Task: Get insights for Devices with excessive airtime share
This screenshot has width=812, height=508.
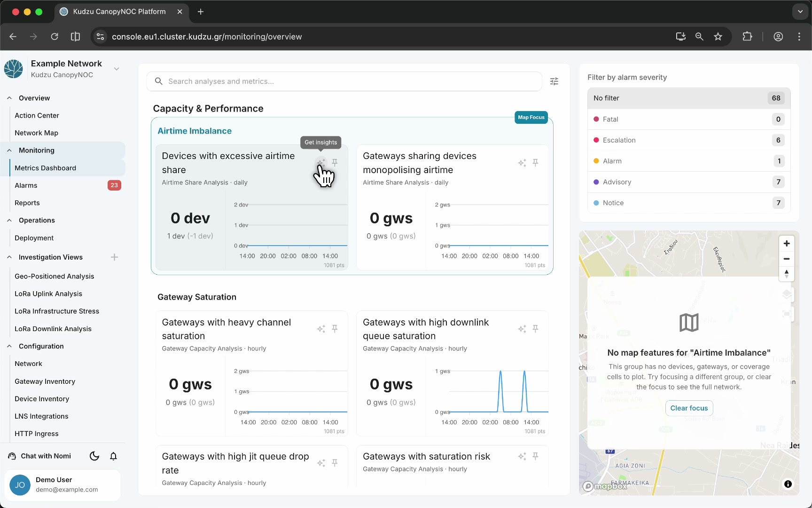Action: [x=321, y=162]
